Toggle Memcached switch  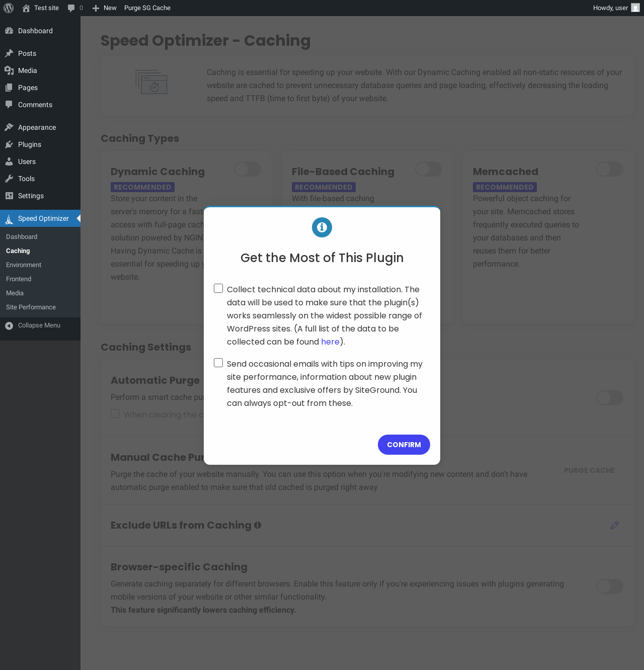[610, 169]
